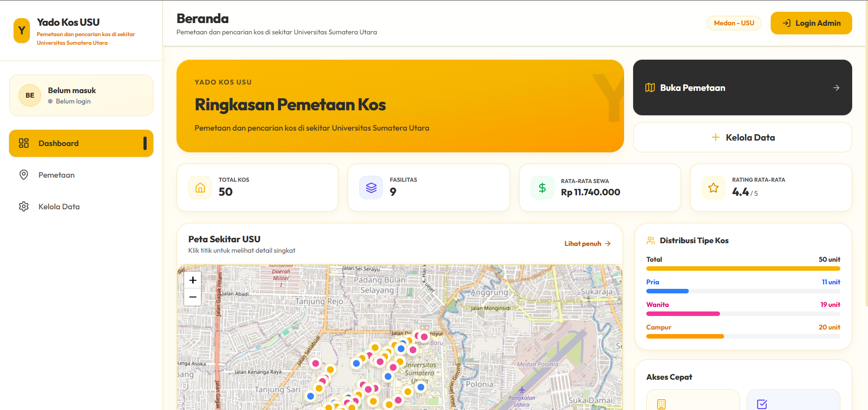Click the Ringkasan Pemetaan Kos heading
This screenshot has height=410, width=868.
(290, 105)
